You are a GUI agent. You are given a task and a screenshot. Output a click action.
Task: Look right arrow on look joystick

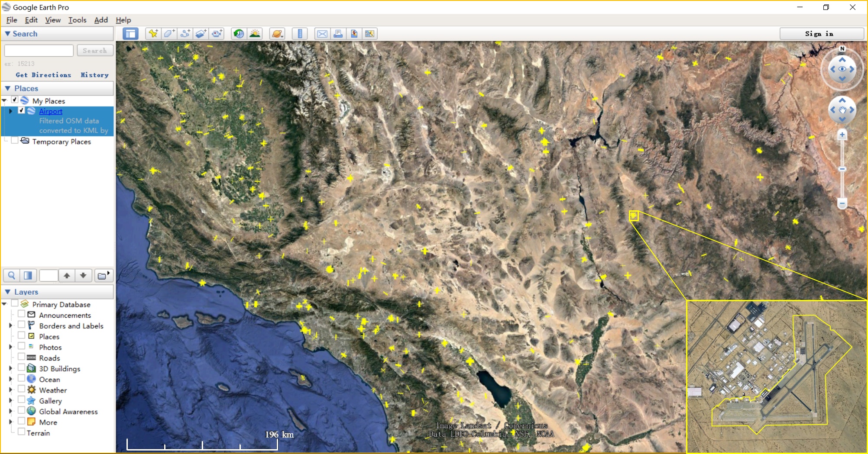(852, 69)
